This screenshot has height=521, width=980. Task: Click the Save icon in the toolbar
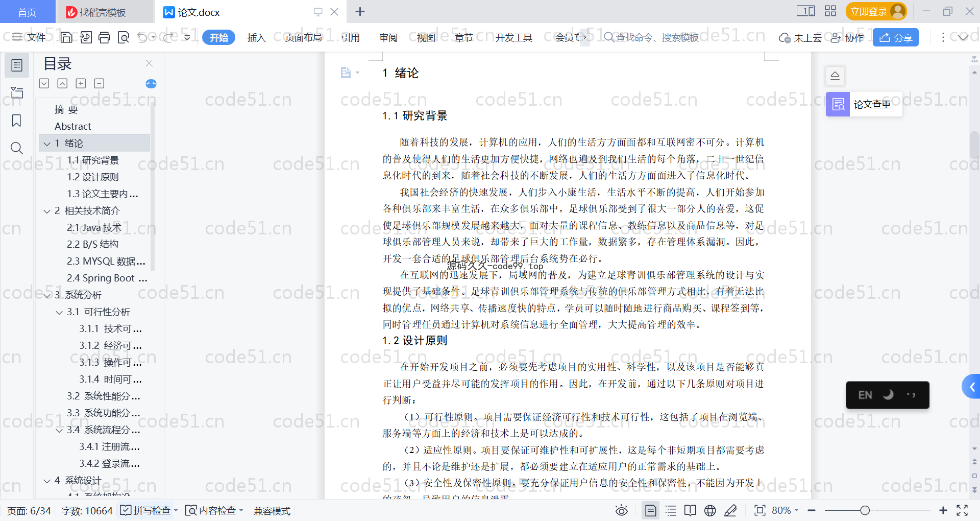click(x=66, y=37)
